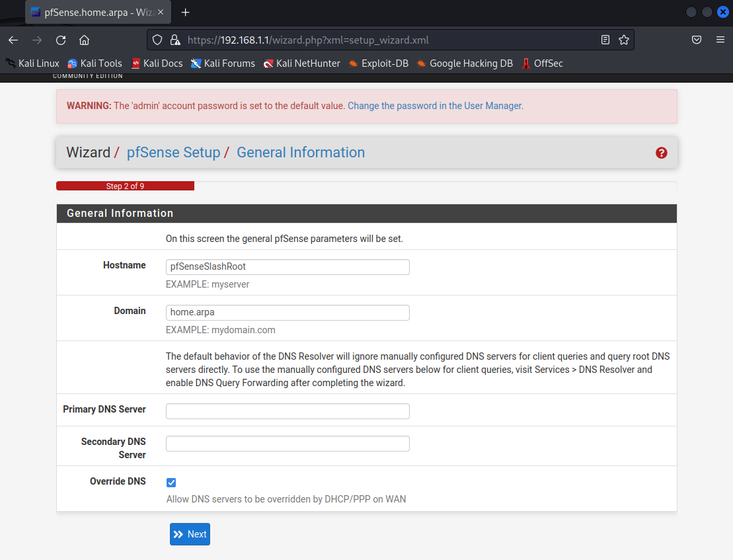Click the Step 2 of 9 progress bar
733x560 pixels.
(125, 186)
